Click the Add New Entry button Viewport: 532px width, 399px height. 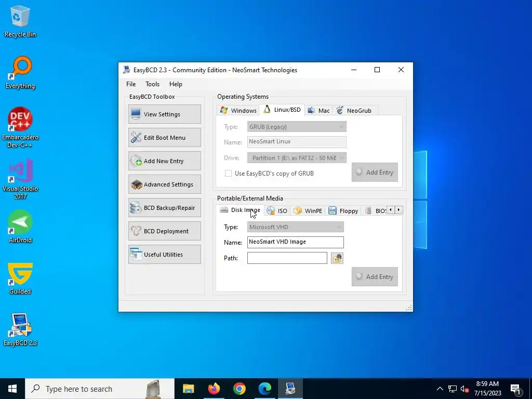165,161
